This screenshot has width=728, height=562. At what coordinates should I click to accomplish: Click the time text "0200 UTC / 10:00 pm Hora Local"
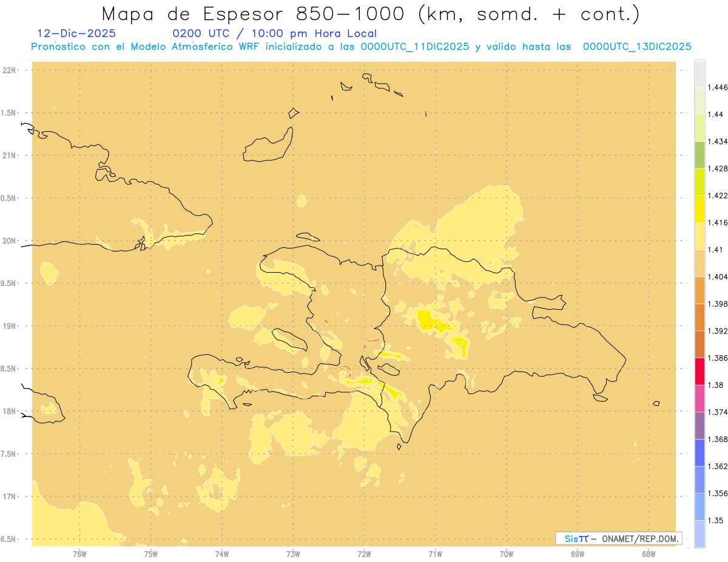point(275,34)
